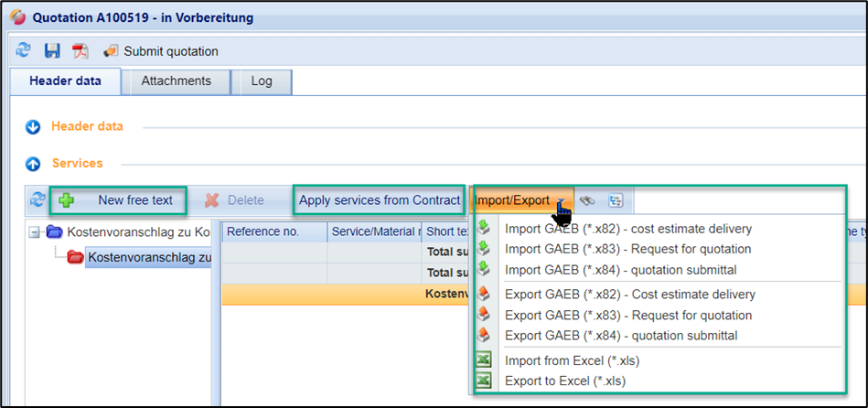Click the Delete button in services toolbar
Viewport: 868px width, 408px height.
point(234,200)
